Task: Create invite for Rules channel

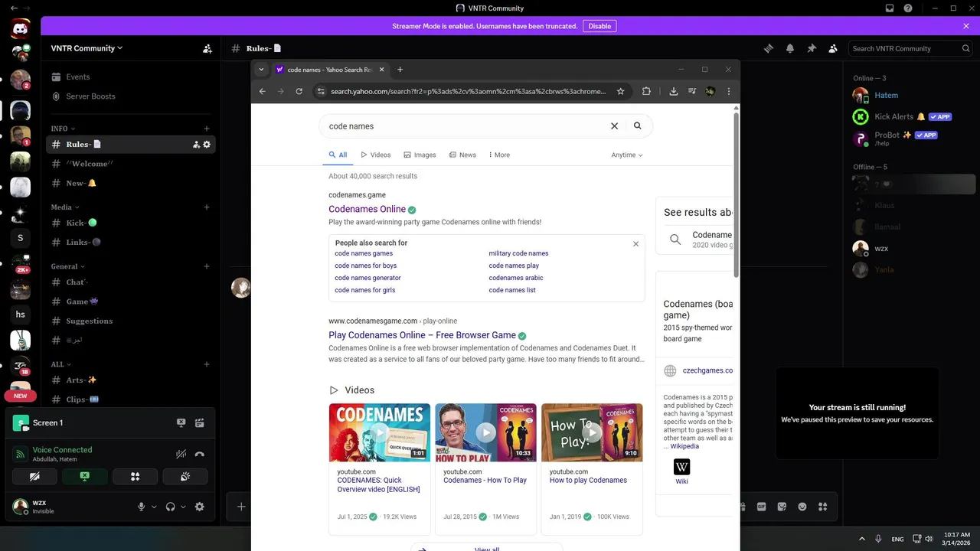Action: coord(196,145)
